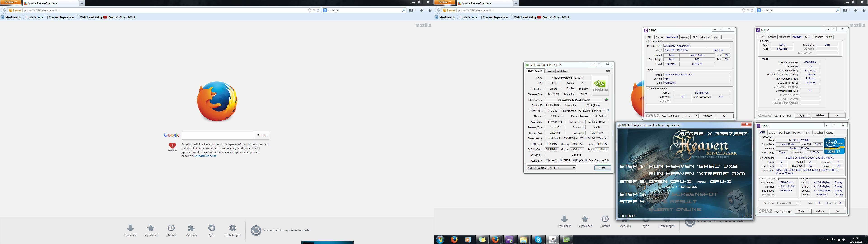Click RUN HEAVEN BASIC DX9
This screenshot has height=244, width=868.
[692, 166]
